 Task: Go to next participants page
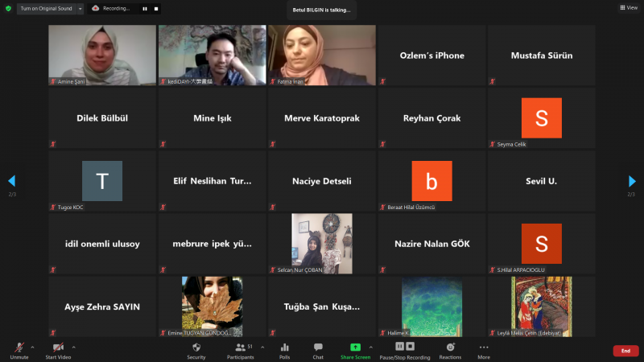tap(632, 181)
